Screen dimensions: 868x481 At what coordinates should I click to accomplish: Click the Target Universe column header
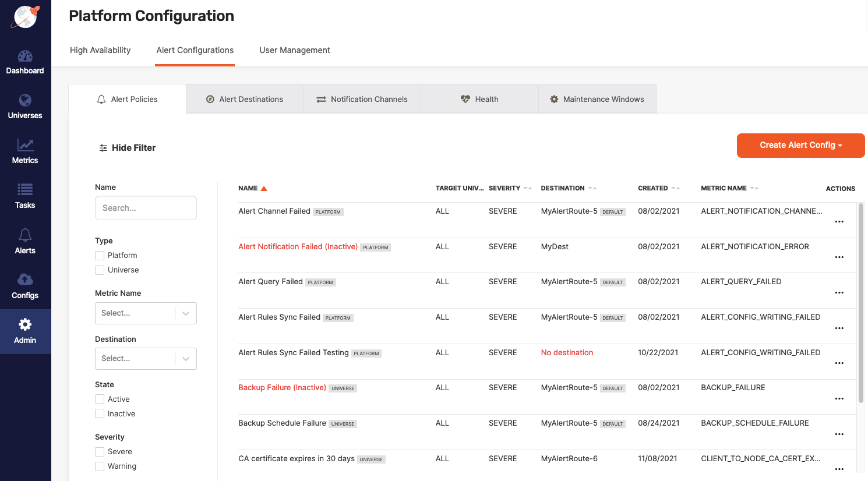pos(459,188)
